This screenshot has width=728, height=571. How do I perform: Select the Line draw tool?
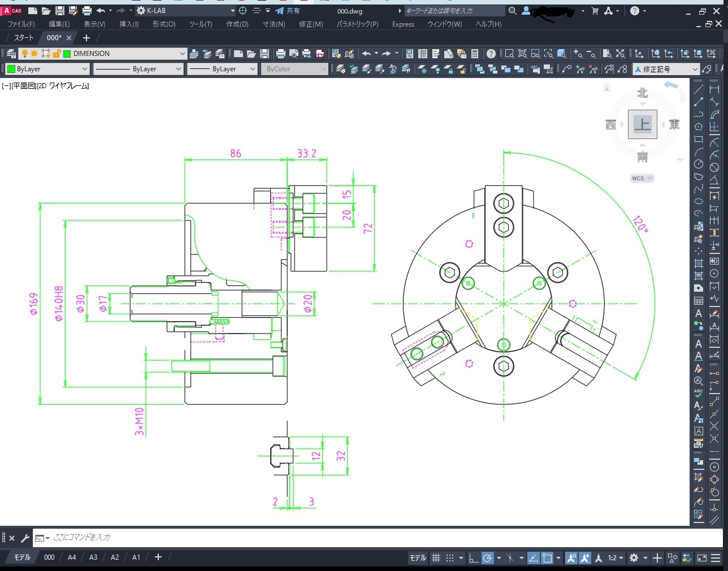(699, 89)
